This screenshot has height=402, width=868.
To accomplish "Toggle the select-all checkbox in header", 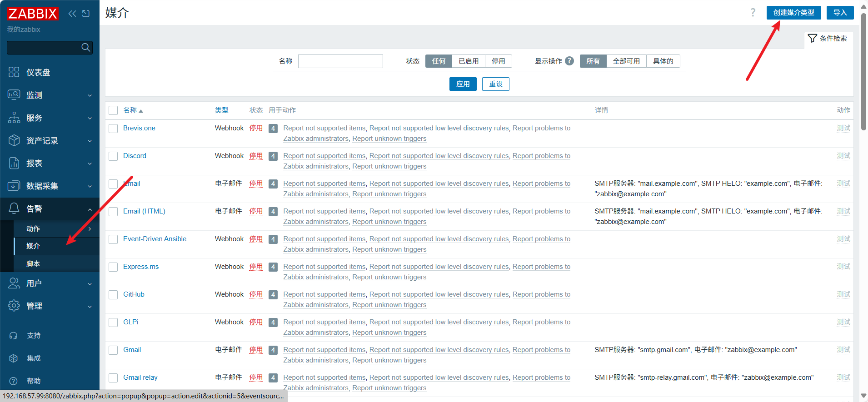I will (x=113, y=110).
